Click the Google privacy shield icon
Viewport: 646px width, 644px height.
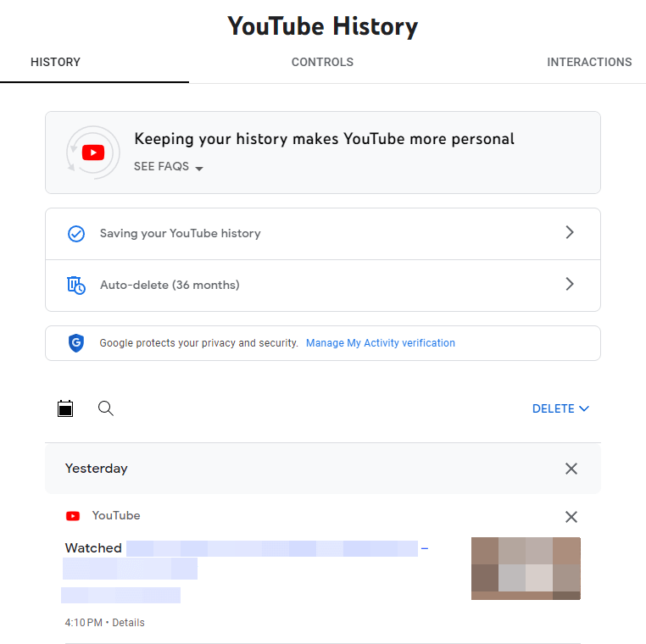pos(76,343)
